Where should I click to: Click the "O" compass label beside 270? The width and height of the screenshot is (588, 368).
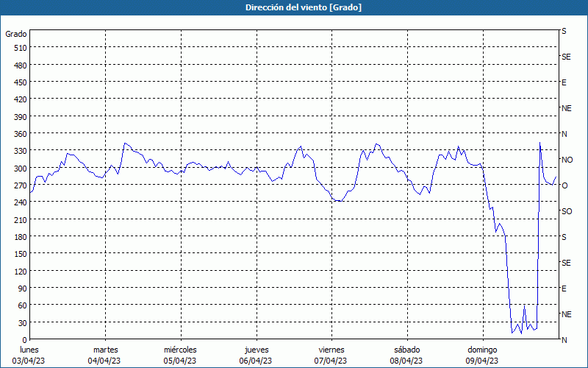(x=564, y=185)
